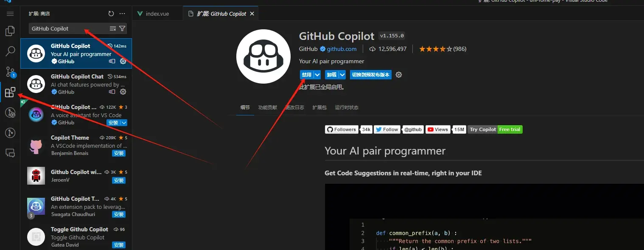Screen dimensions: 644x250
Task: Install the Swagata Chaudhuri extension pack
Action: pos(119,214)
